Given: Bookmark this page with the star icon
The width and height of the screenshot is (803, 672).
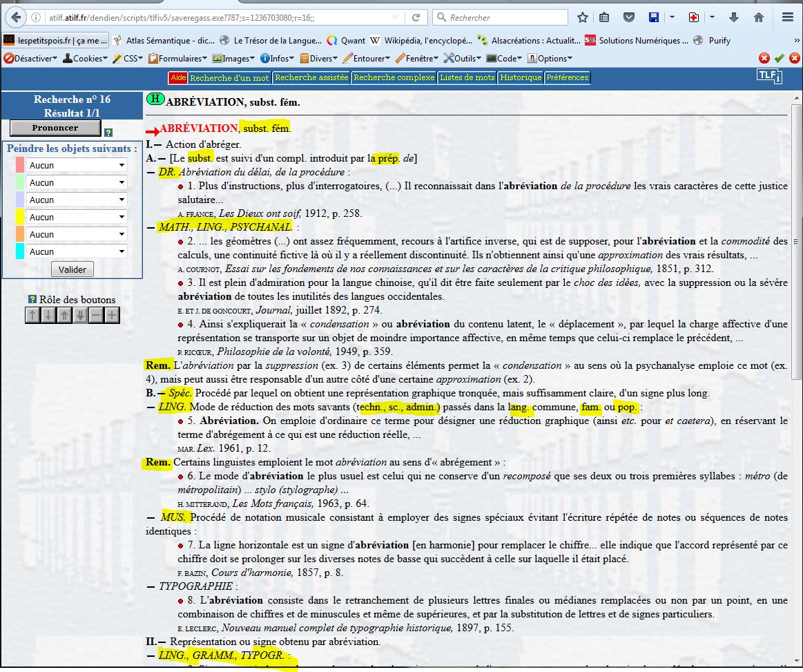Looking at the screenshot, I should pos(583,17).
